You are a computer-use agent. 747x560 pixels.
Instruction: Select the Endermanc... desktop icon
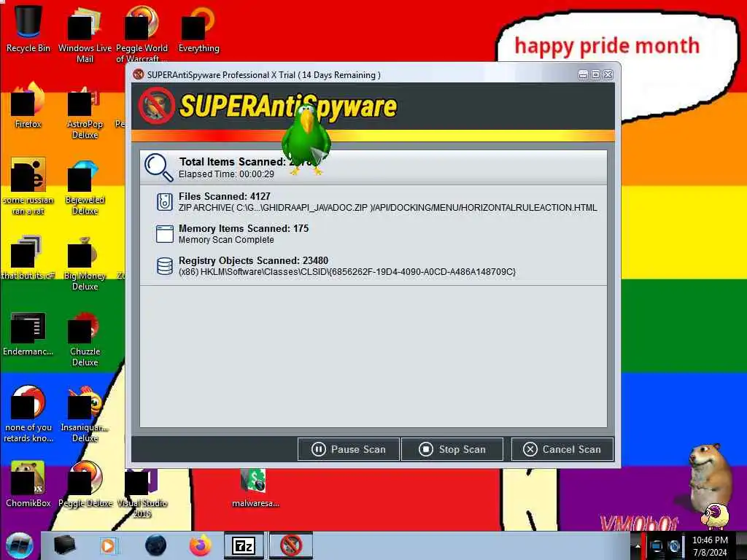click(x=28, y=333)
